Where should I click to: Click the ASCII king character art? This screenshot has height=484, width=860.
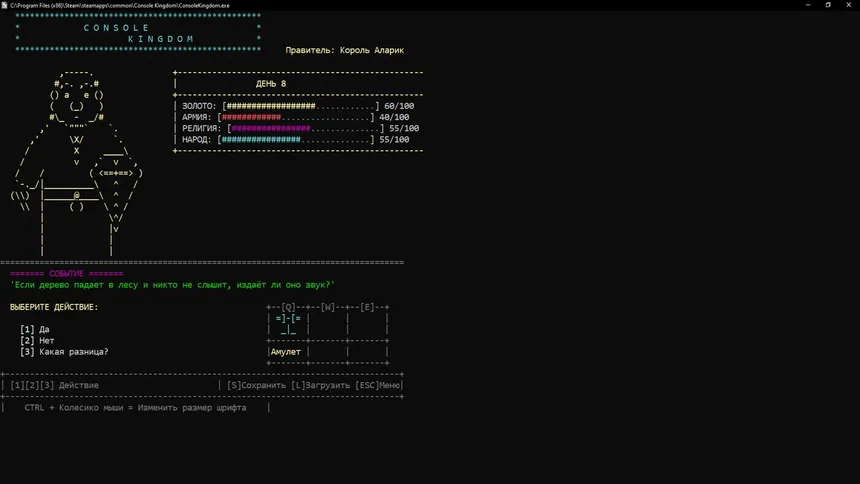tap(77, 163)
